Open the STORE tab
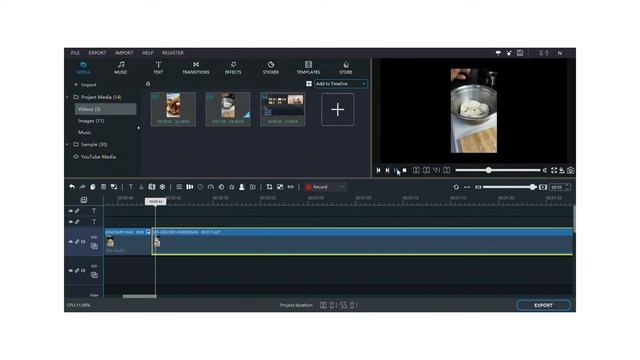Image resolution: width=640 pixels, height=360 pixels. pos(346,68)
